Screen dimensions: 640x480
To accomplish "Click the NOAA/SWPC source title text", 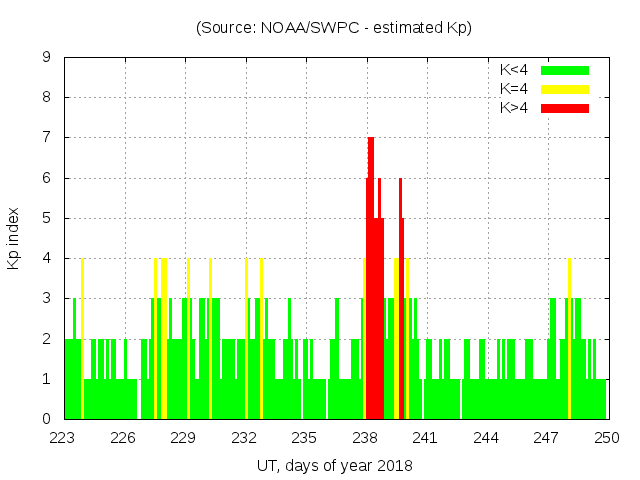I will coord(334,28).
